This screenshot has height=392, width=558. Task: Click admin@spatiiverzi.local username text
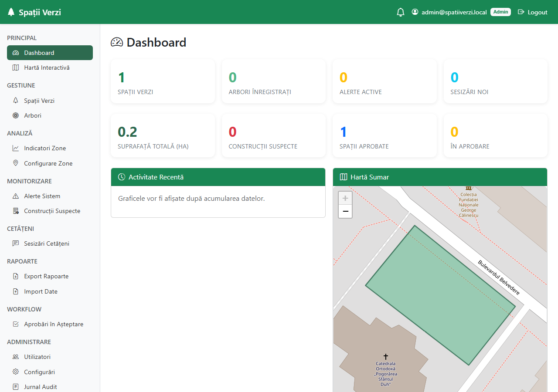[454, 12]
